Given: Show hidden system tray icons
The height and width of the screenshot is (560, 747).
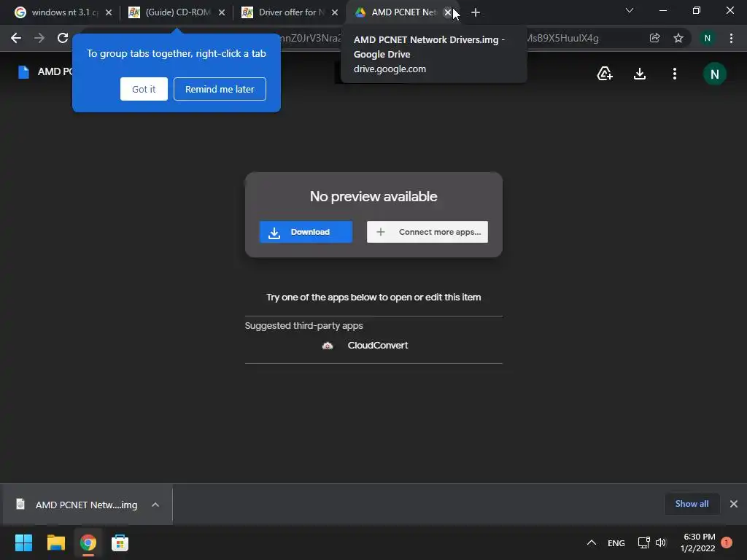Looking at the screenshot, I should coord(591,542).
